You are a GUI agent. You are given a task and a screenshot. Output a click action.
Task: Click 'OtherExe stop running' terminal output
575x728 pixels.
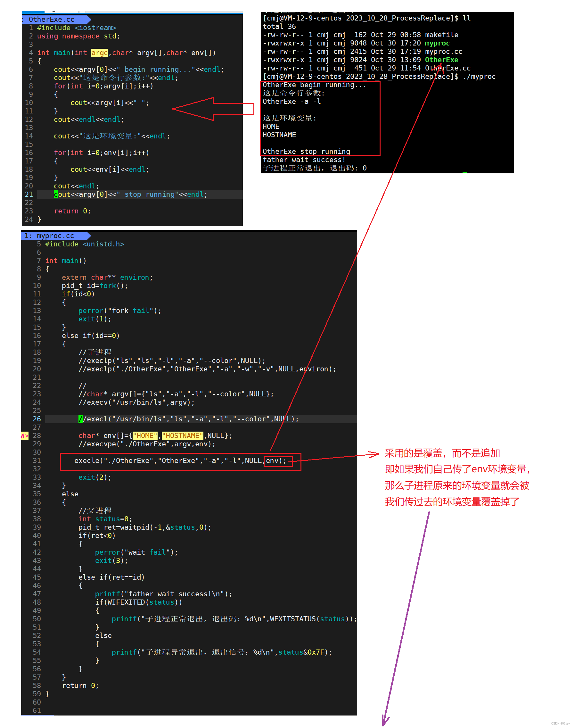pos(306,152)
